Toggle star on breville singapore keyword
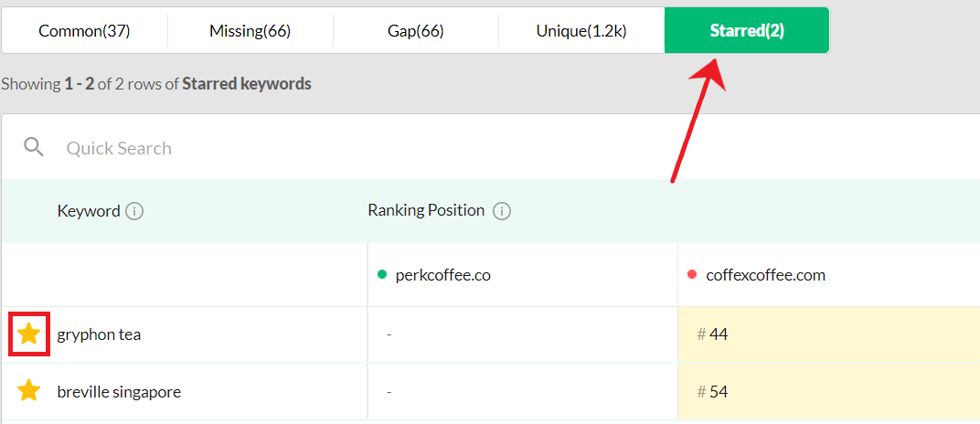 pyautogui.click(x=28, y=391)
